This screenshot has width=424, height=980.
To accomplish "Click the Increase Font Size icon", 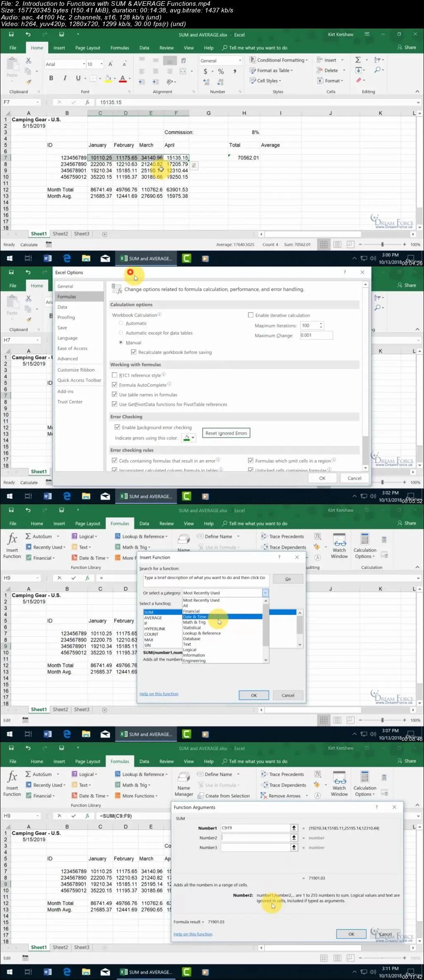I will tap(111, 64).
